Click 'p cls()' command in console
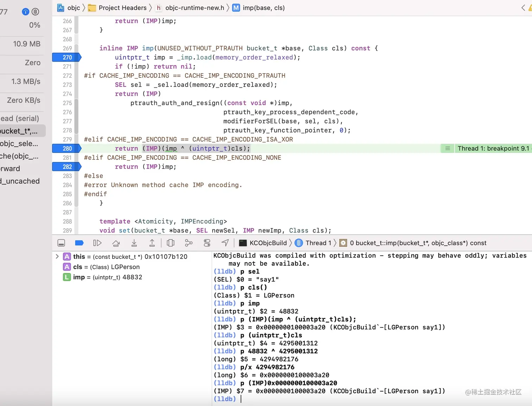 (x=253, y=287)
